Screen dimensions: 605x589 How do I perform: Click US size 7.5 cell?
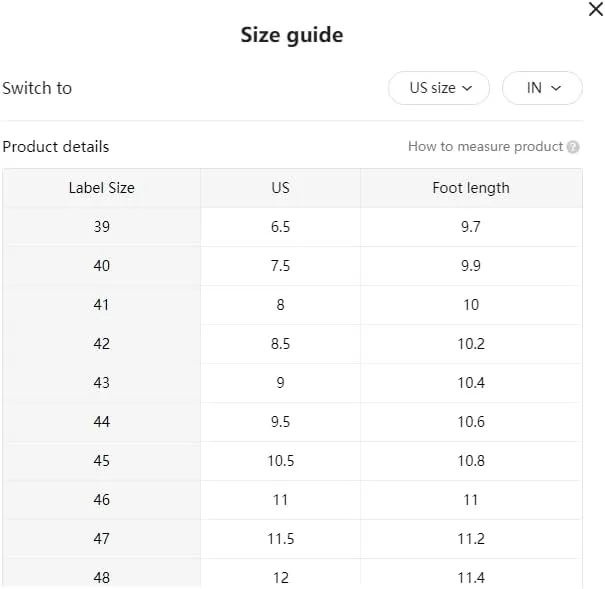click(x=281, y=266)
